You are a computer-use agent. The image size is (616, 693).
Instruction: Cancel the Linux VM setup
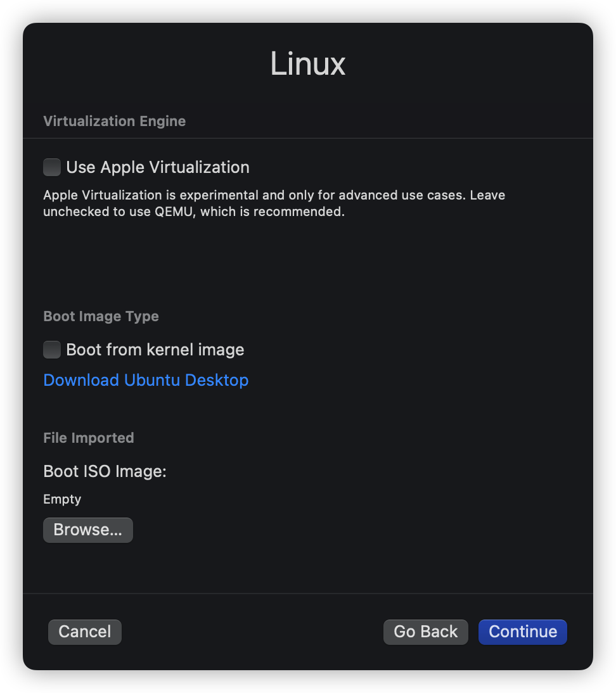coord(84,632)
